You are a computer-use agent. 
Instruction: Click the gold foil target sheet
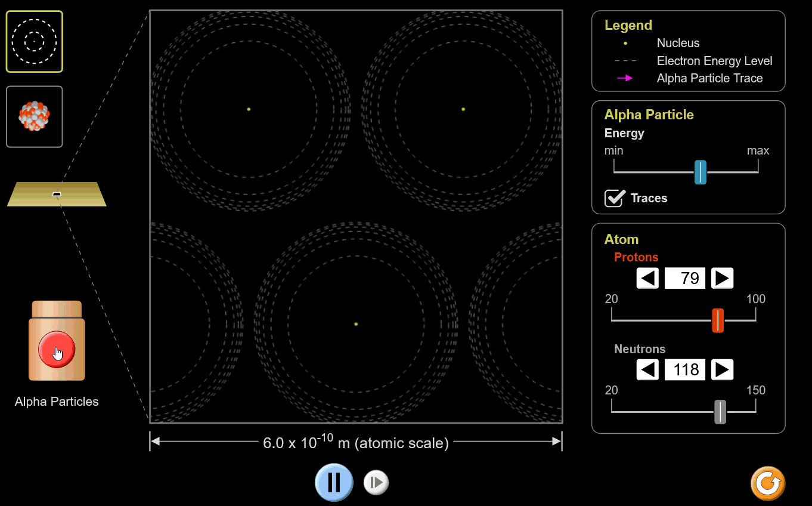tap(57, 194)
